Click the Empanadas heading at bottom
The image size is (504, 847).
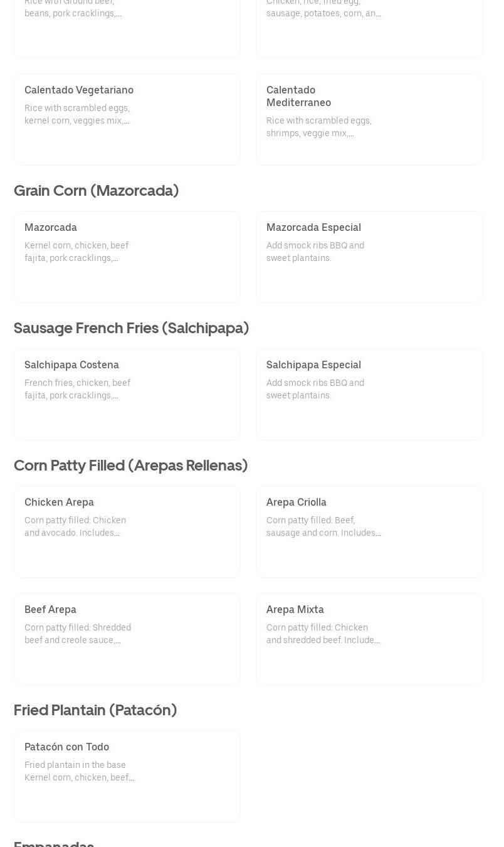(54, 843)
